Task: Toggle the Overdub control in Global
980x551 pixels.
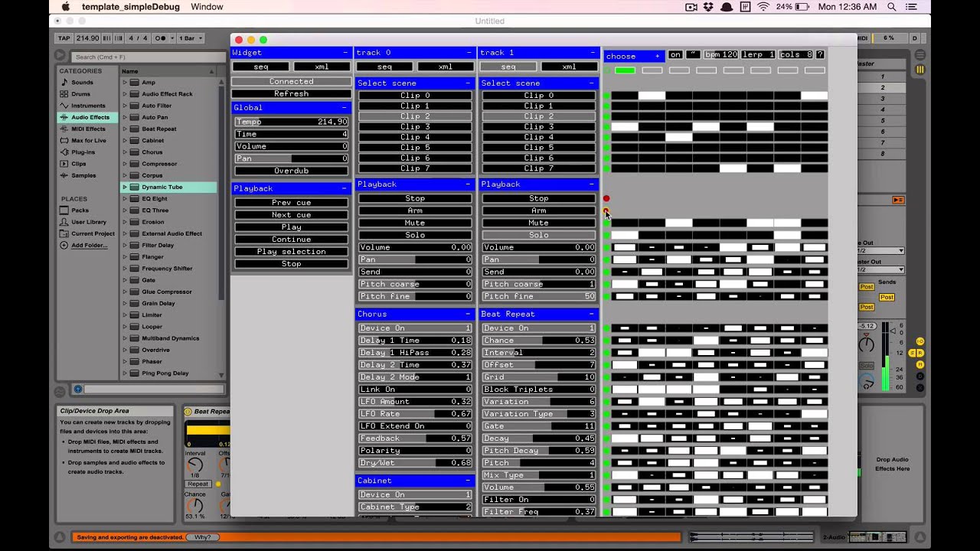Action: 291,171
